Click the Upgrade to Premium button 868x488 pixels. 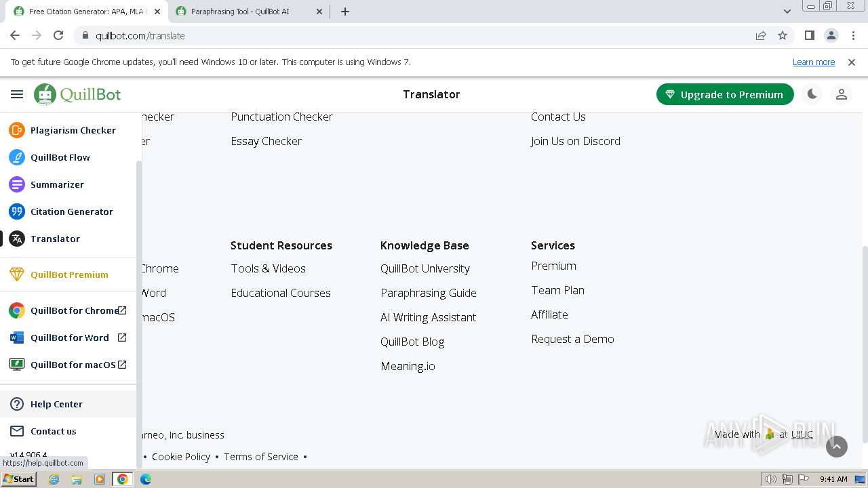tap(725, 94)
